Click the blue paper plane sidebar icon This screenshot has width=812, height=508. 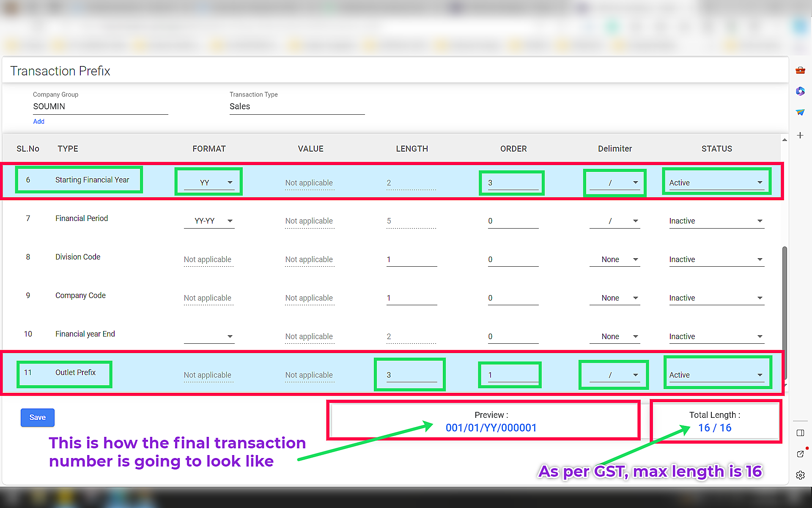[x=800, y=112]
